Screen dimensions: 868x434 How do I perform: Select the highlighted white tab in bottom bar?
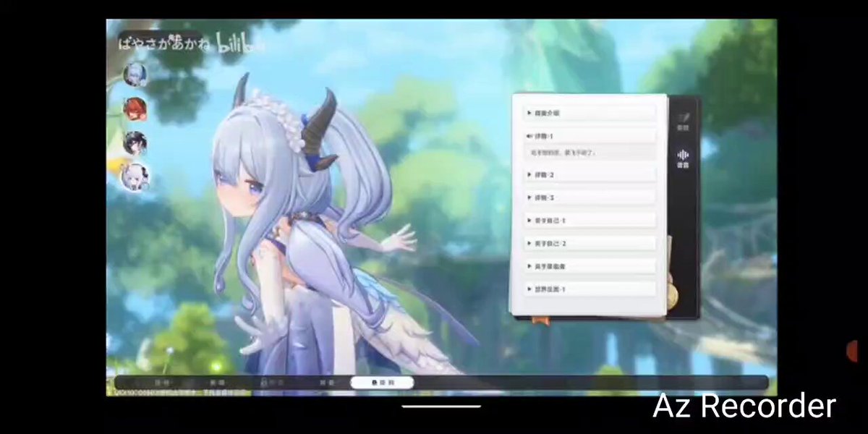tap(382, 383)
